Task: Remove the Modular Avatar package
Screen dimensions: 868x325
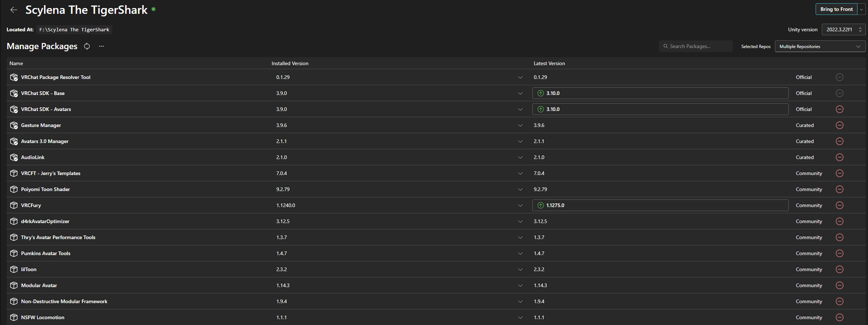Action: click(x=839, y=286)
